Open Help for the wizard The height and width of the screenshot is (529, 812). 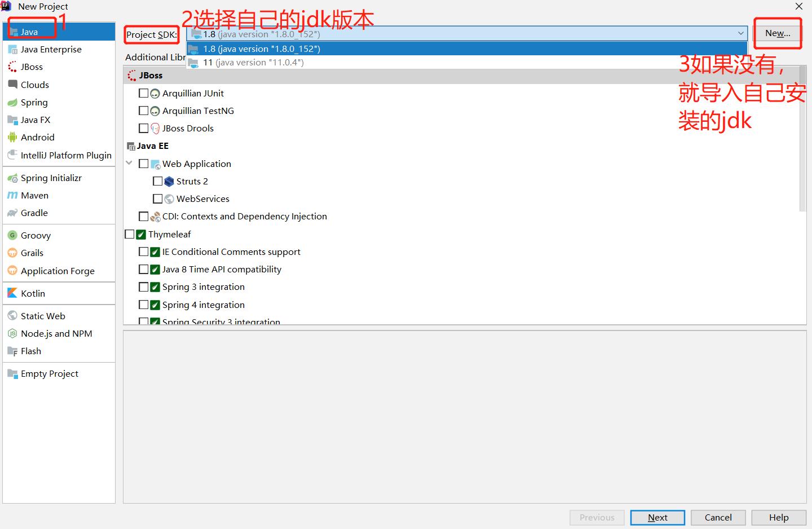coord(779,518)
